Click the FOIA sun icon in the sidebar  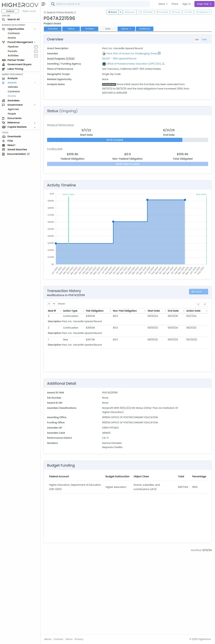click(4, 141)
